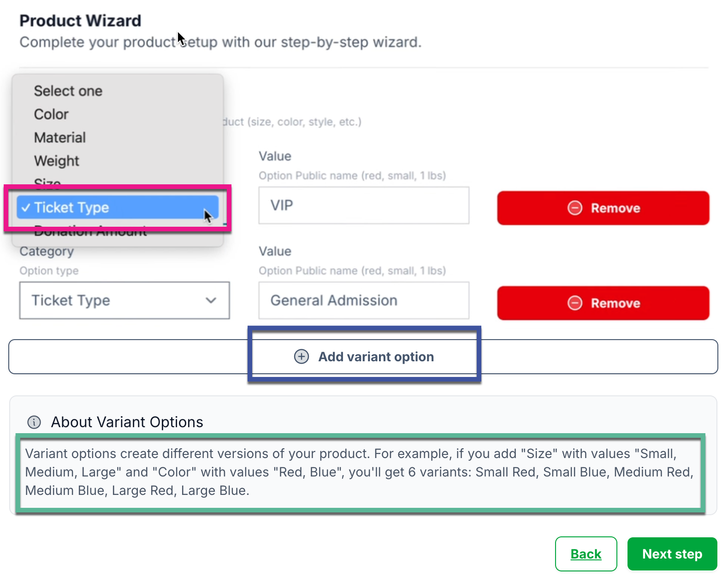Pick the Select one placeholder entry
This screenshot has width=722, height=588.
[68, 91]
